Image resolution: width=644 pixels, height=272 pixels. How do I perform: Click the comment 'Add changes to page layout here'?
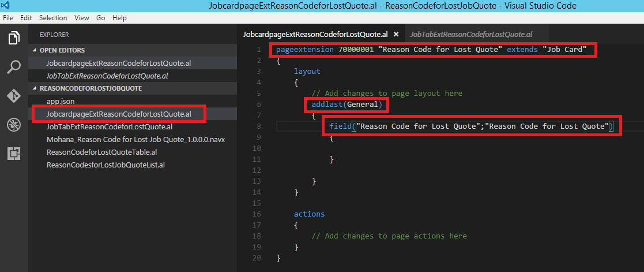[x=387, y=94]
